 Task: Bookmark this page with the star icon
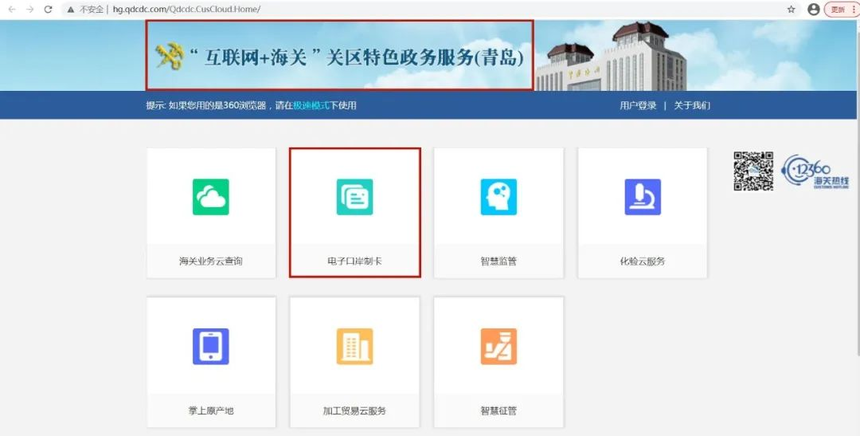pos(791,9)
